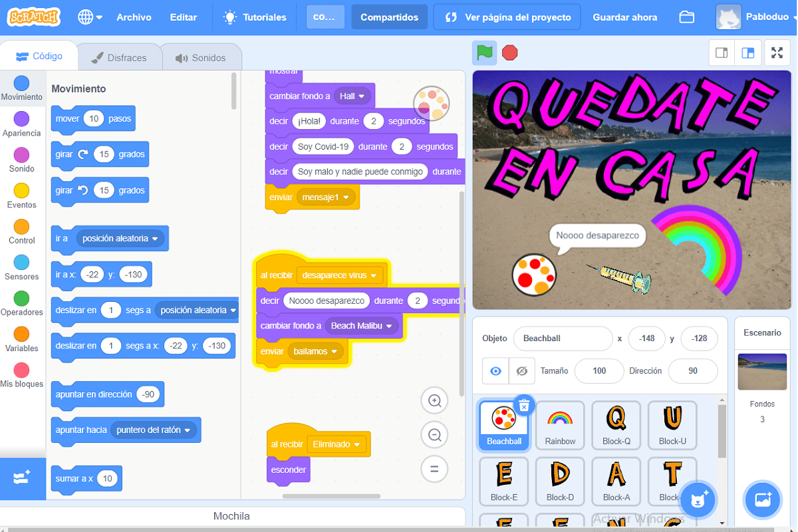Show sprite with the eye icon
This screenshot has height=532, width=798.
point(495,371)
